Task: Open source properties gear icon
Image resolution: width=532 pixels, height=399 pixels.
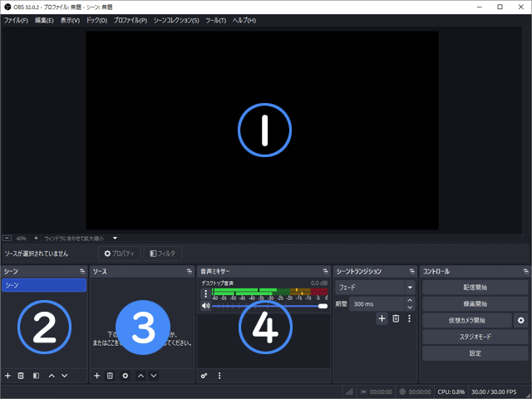Action: (x=125, y=376)
